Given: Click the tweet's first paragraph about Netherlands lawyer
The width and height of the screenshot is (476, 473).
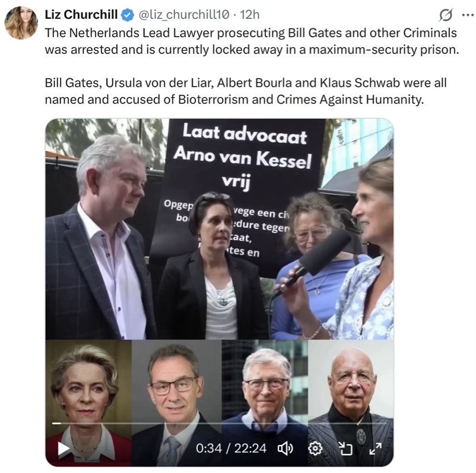Looking at the screenshot, I should tap(252, 41).
